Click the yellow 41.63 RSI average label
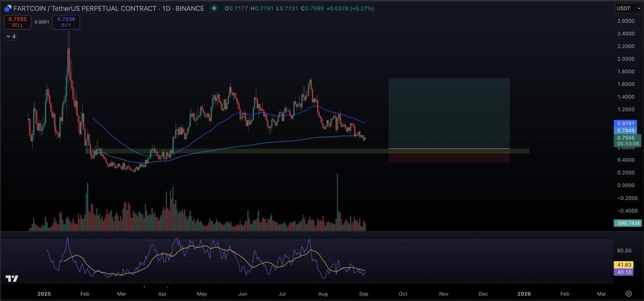The image size is (644, 301). coord(624,265)
